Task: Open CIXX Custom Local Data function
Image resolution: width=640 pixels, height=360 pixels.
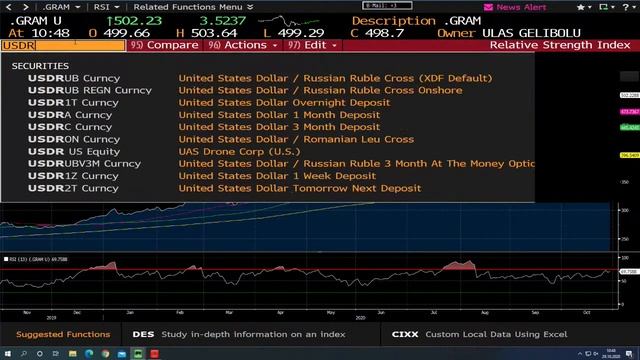Action: tap(479, 334)
